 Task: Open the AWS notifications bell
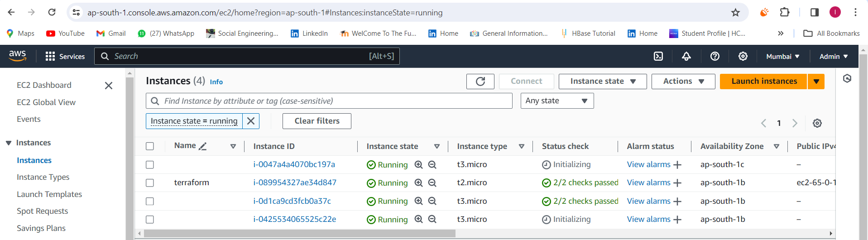pos(686,56)
